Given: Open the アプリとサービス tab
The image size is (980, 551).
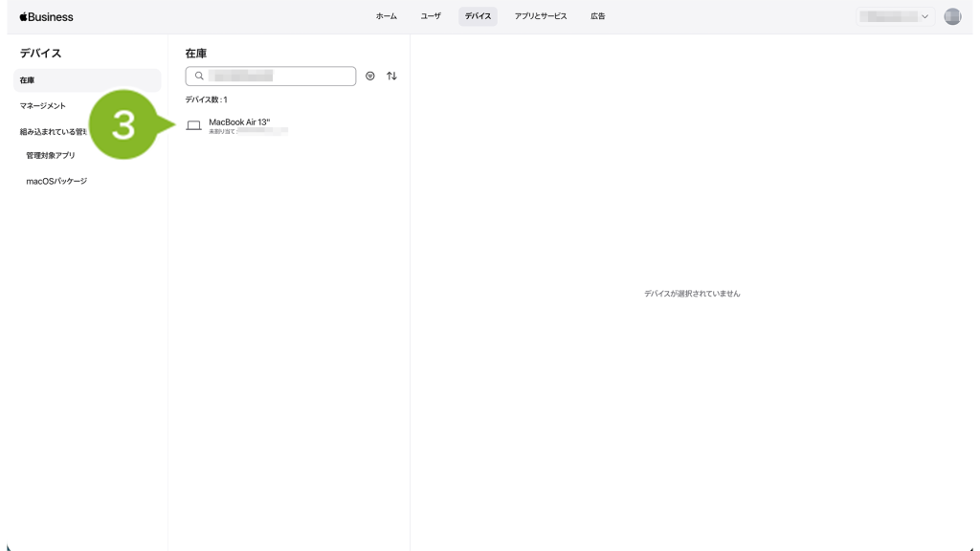Looking at the screenshot, I should point(540,16).
